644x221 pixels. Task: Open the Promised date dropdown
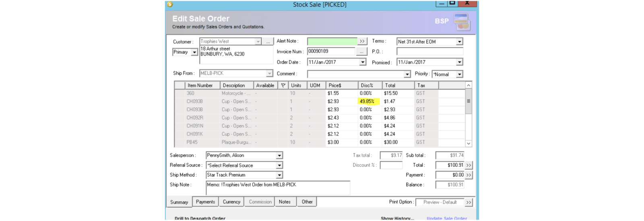(x=460, y=62)
